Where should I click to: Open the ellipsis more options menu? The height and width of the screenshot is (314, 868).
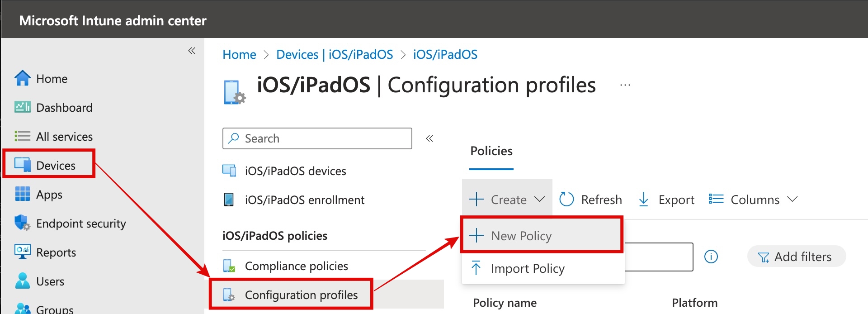625,85
